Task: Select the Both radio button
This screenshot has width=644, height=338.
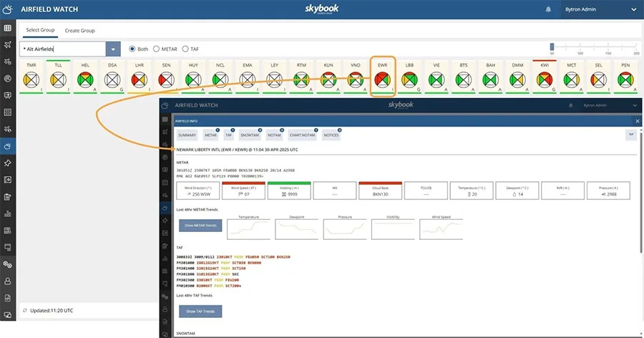Action: click(132, 49)
